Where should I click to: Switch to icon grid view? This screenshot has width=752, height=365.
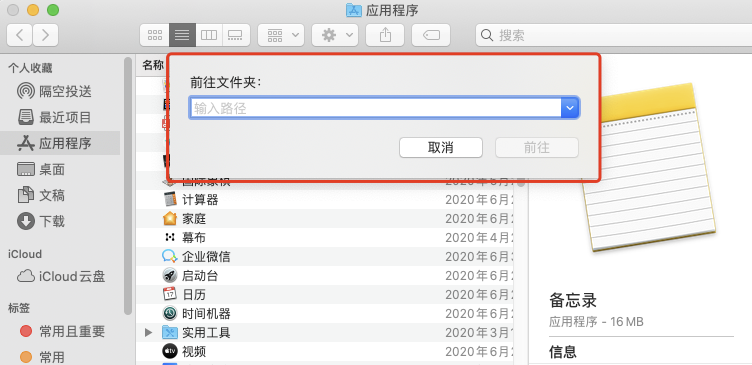(x=154, y=35)
